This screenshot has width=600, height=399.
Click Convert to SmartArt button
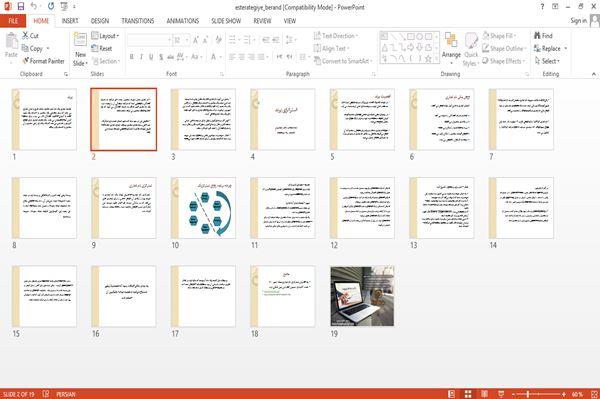point(342,61)
